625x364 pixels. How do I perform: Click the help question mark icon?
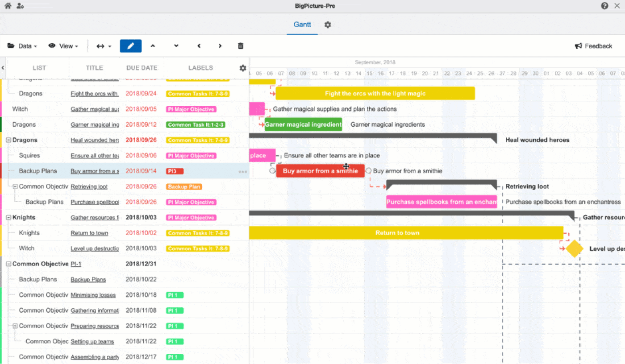coord(604,6)
